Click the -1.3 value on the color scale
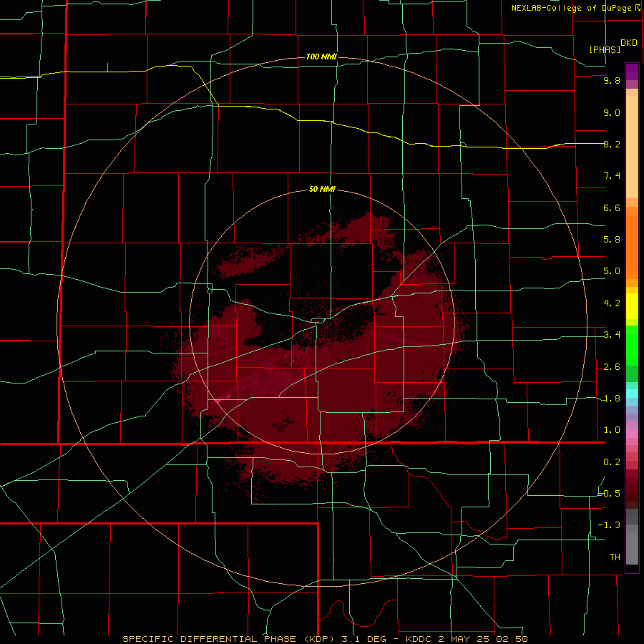 click(x=609, y=525)
